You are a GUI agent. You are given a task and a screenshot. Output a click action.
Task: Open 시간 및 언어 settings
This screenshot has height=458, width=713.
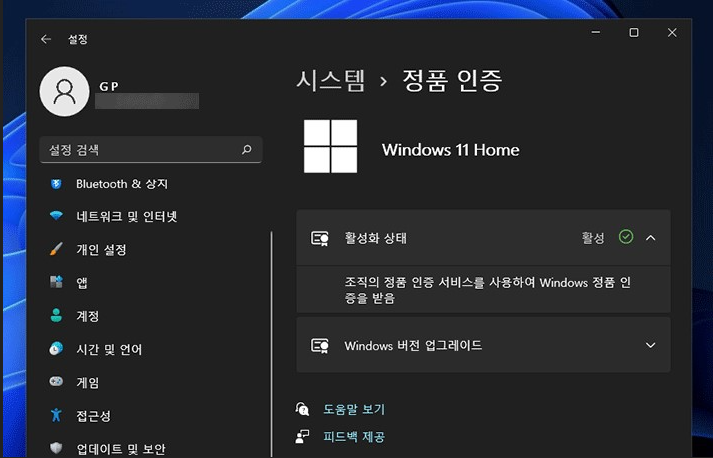[109, 349]
